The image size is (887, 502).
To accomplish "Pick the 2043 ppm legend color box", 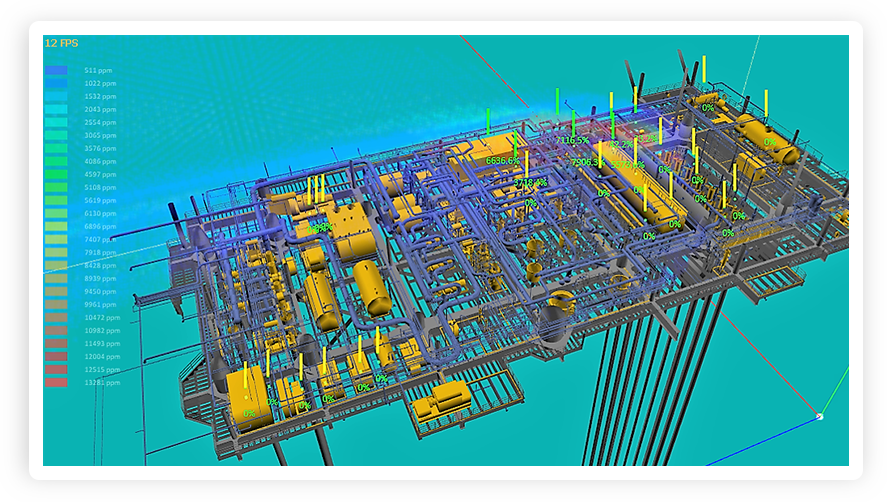I will [x=56, y=109].
